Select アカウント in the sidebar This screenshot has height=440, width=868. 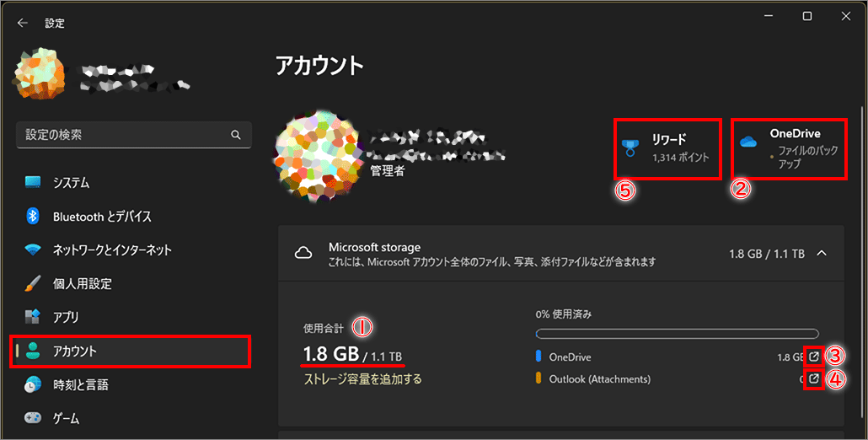(x=131, y=351)
